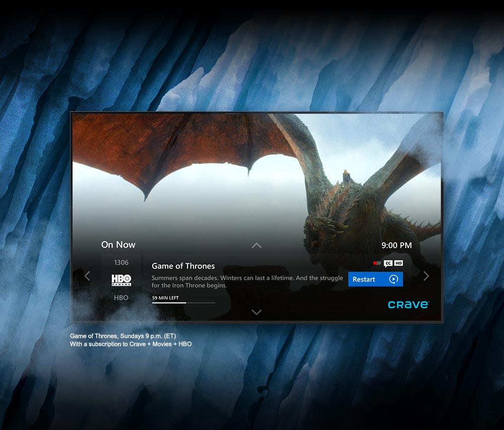Click the Crave logo
The width and height of the screenshot is (504, 430).
click(x=408, y=304)
